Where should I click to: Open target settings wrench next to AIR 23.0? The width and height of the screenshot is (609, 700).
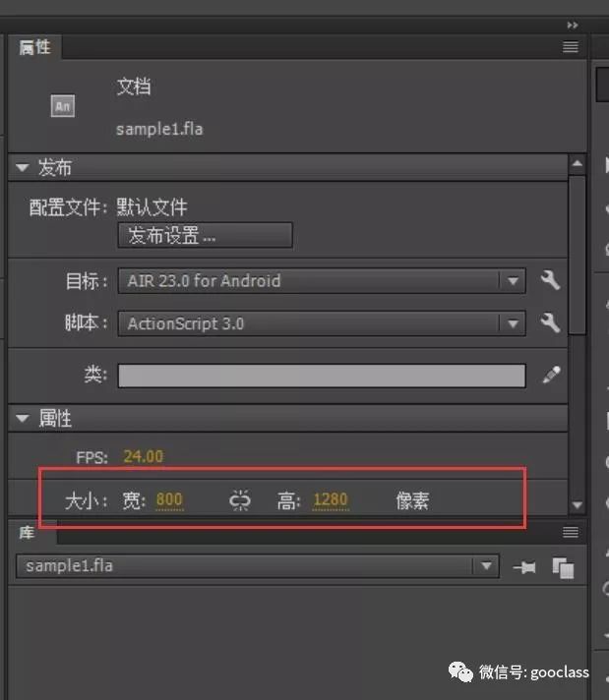(550, 280)
